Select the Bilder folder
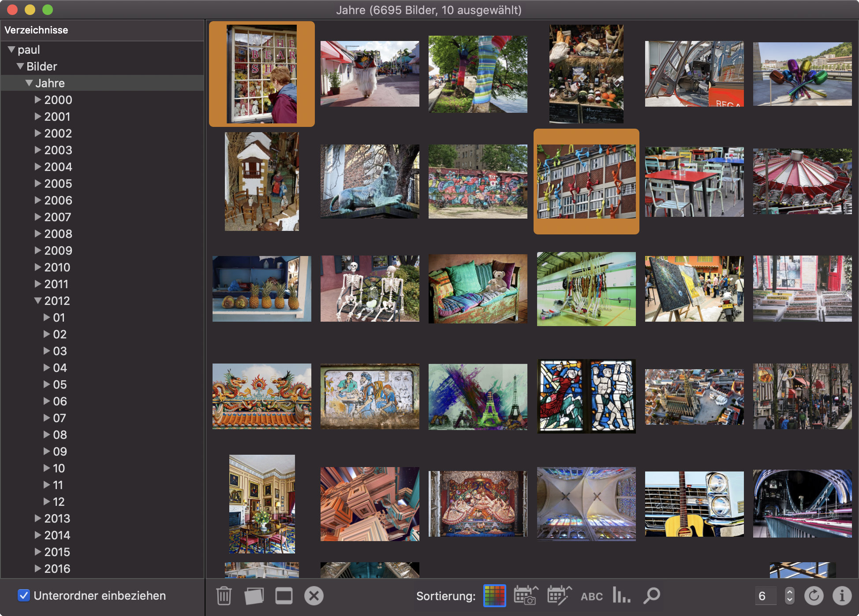This screenshot has width=859, height=616. (41, 66)
